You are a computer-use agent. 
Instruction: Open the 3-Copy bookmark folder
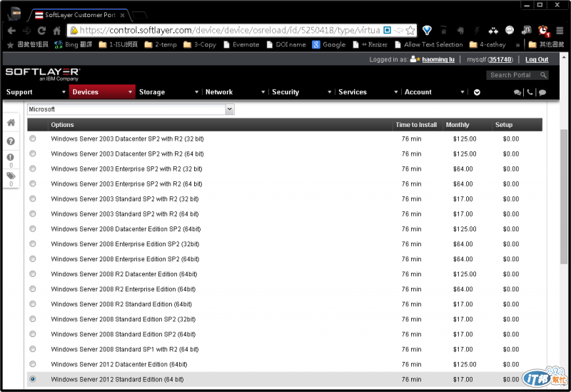pyautogui.click(x=200, y=44)
